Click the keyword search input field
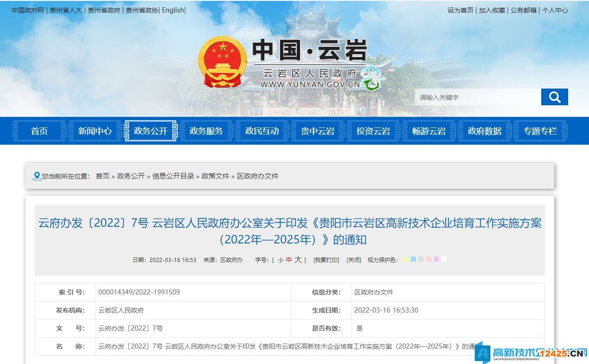Screen dimensions: 589x364 (x=478, y=97)
